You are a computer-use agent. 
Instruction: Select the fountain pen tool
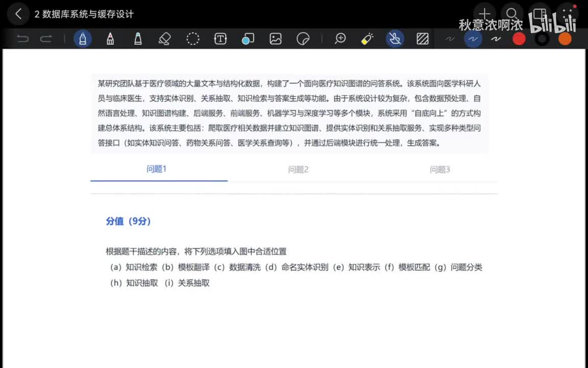(83, 39)
